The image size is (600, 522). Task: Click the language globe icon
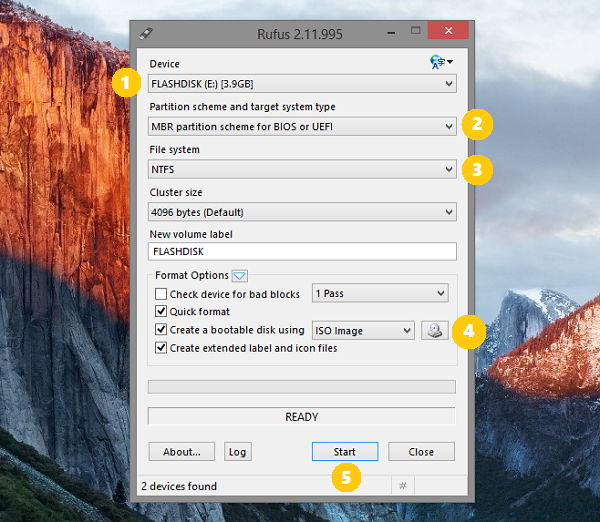point(441,62)
